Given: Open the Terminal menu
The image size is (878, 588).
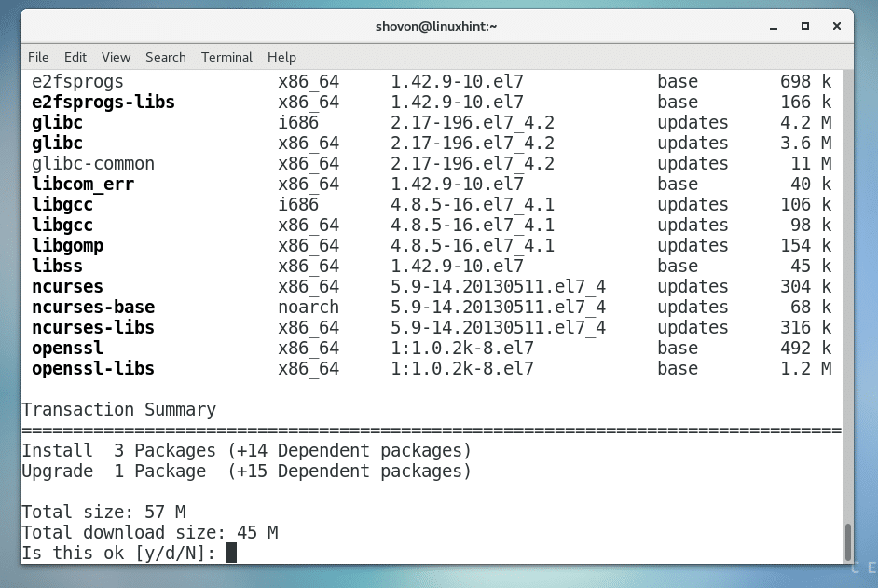Looking at the screenshot, I should click(226, 57).
